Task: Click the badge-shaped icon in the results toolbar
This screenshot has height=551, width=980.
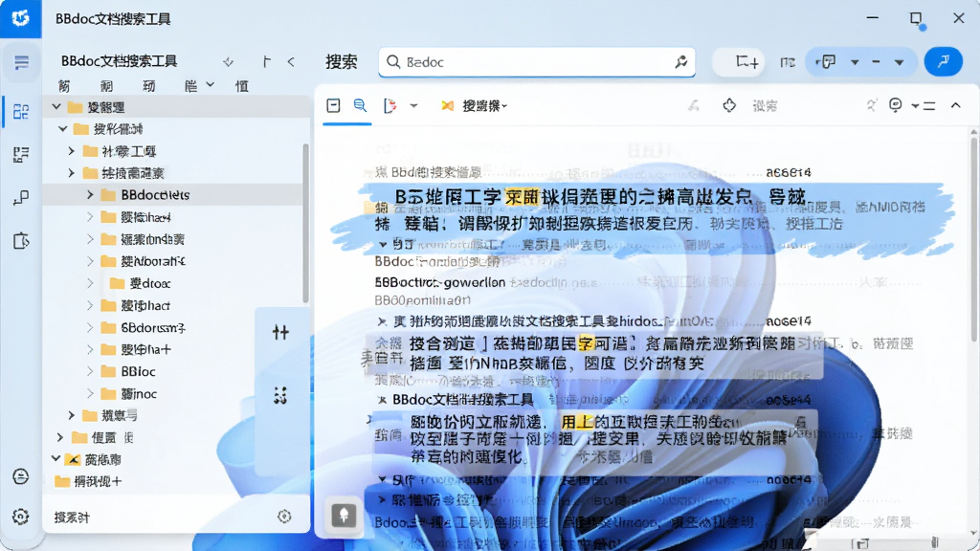Action: pos(729,105)
